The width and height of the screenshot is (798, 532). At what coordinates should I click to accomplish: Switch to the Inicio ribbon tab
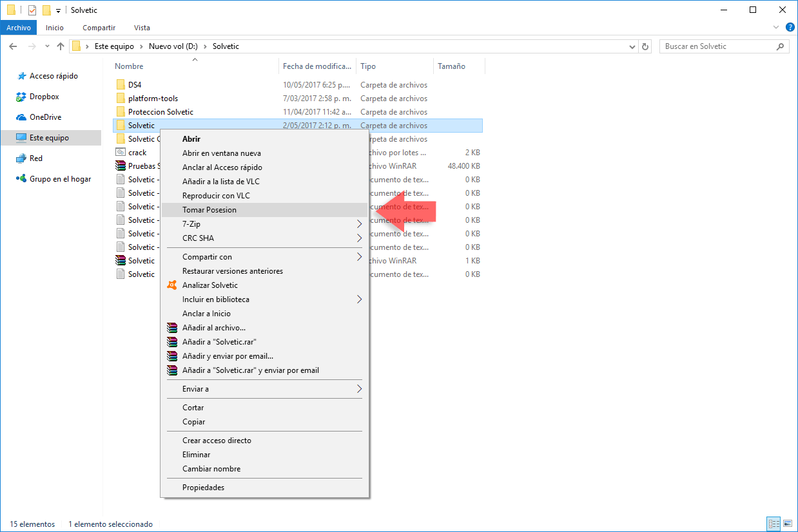(x=55, y=28)
